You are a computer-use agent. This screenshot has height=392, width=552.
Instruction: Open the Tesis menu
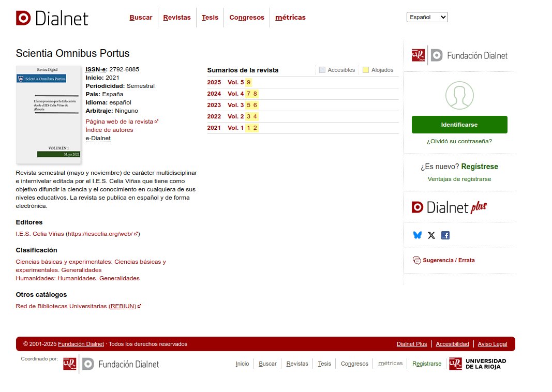pos(210,17)
